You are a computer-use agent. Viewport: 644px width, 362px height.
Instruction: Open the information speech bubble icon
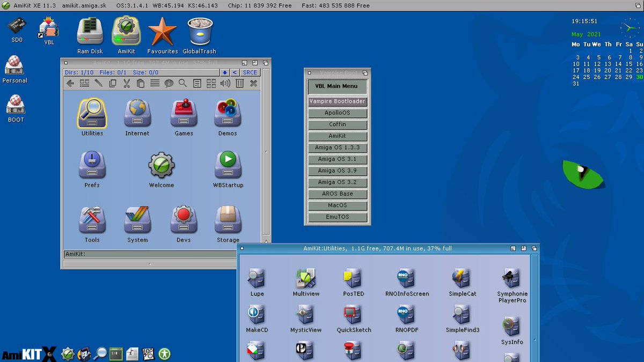(169, 83)
